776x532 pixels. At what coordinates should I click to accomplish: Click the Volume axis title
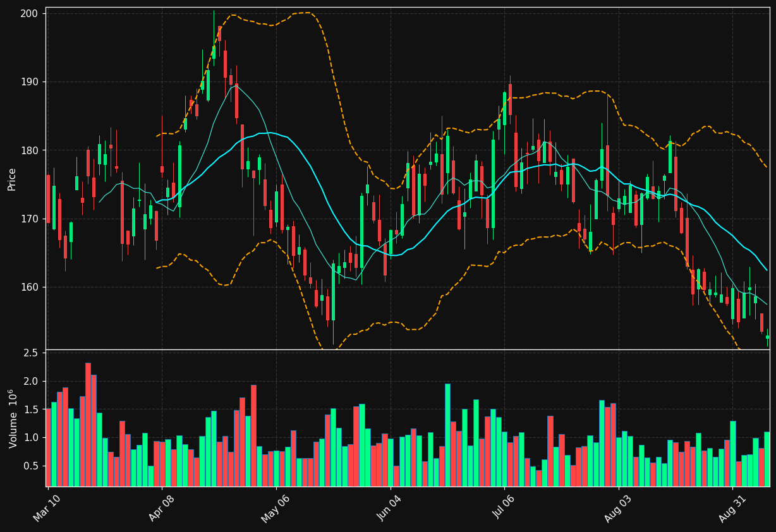coord(12,418)
